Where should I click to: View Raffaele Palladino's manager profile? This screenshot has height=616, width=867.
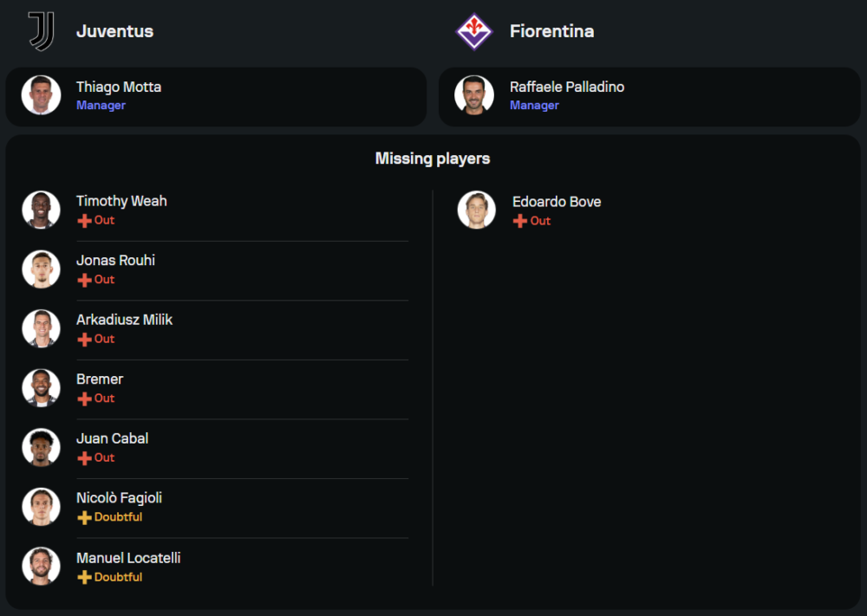point(566,88)
